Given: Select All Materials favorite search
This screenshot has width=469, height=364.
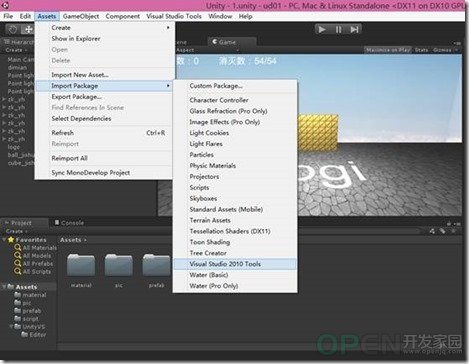Looking at the screenshot, I should point(36,248).
